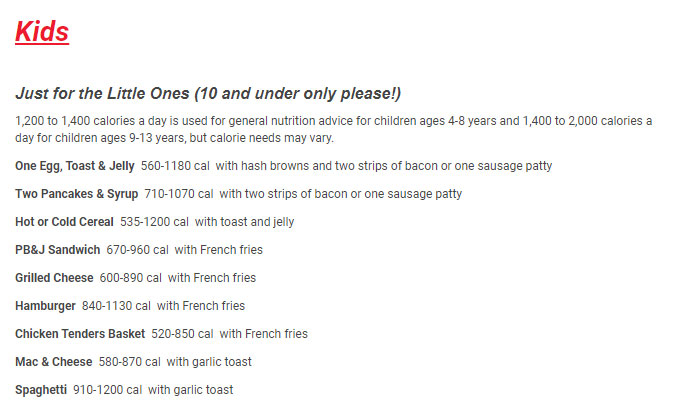Click the 910-1200 cal value

pos(111,390)
